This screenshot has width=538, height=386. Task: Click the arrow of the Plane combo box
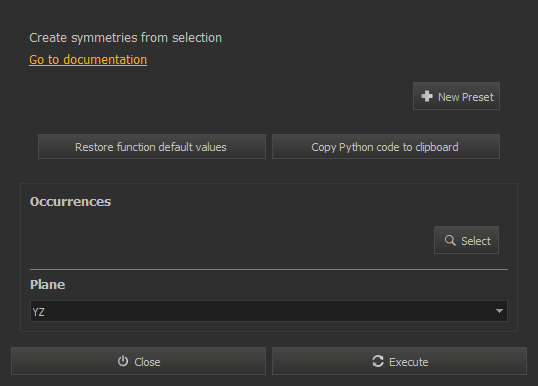tap(499, 311)
